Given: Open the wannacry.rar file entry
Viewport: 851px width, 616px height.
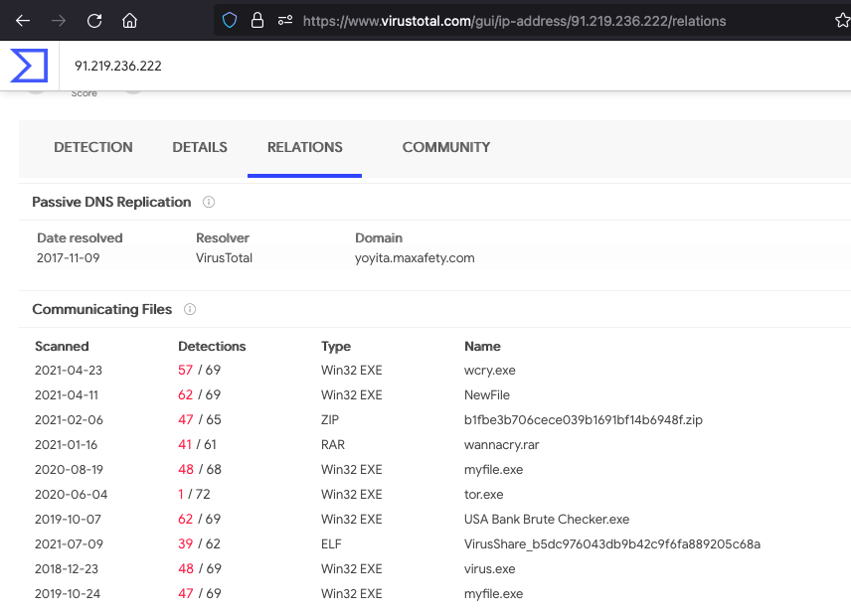Looking at the screenshot, I should (500, 445).
